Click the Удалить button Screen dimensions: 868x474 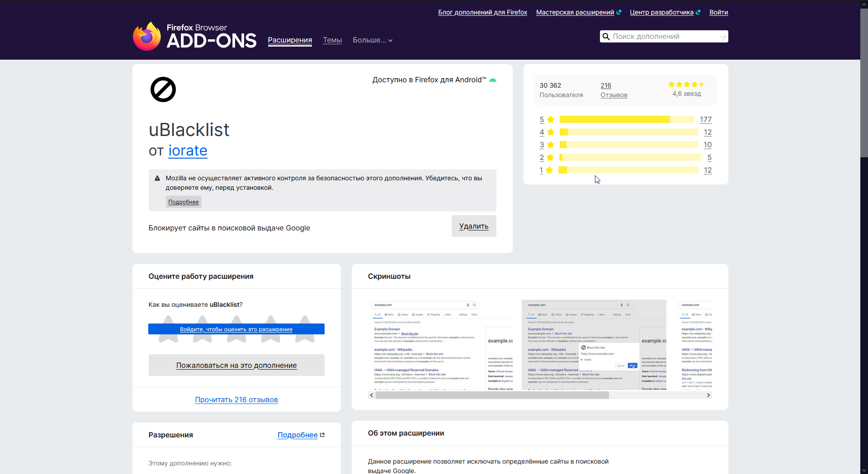474,226
